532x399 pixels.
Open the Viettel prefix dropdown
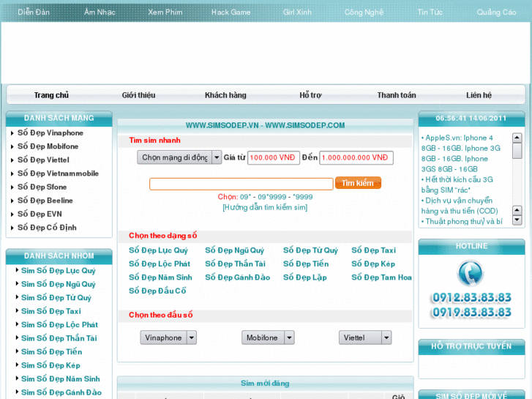tap(365, 338)
